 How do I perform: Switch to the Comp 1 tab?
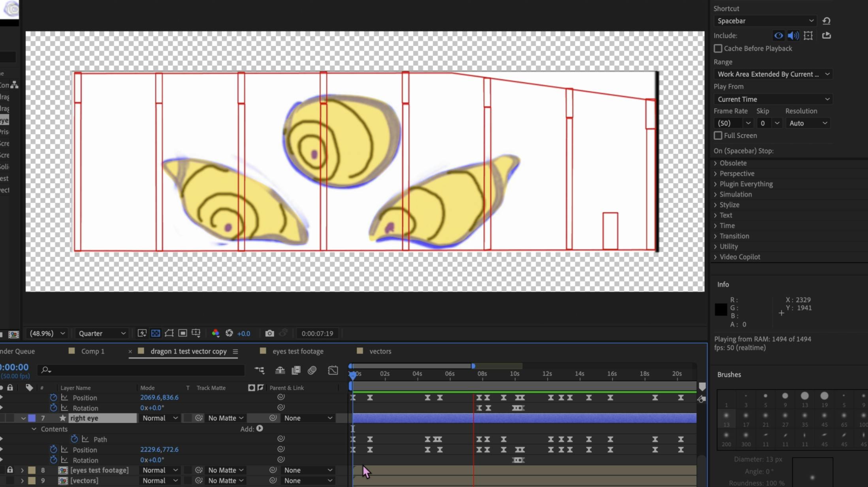[x=92, y=351]
